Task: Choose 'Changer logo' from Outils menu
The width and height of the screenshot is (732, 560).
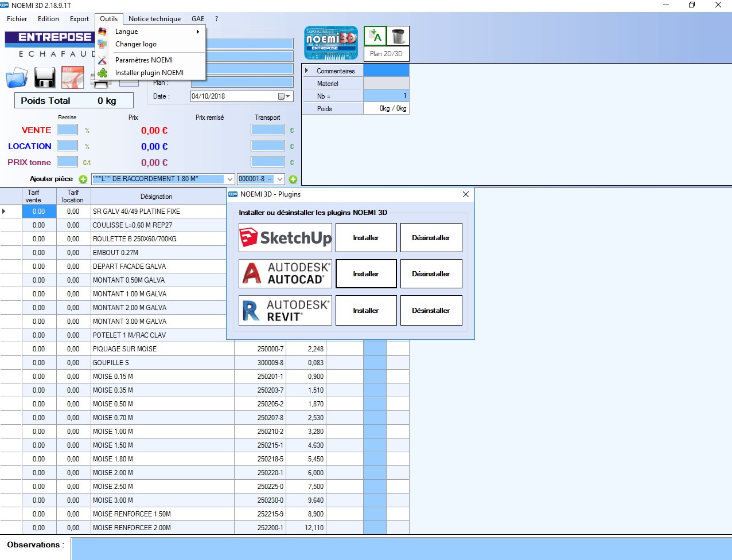Action: coord(150,44)
